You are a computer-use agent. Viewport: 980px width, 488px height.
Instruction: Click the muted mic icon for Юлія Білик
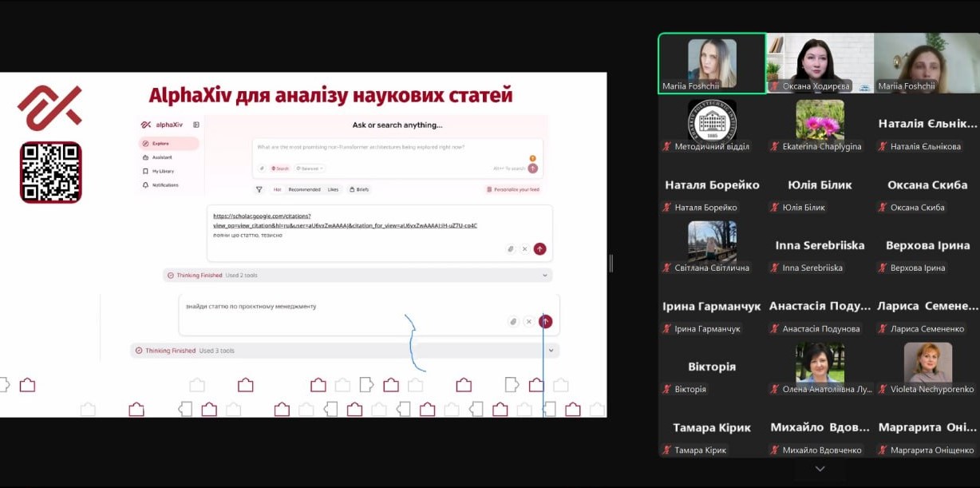tap(774, 208)
